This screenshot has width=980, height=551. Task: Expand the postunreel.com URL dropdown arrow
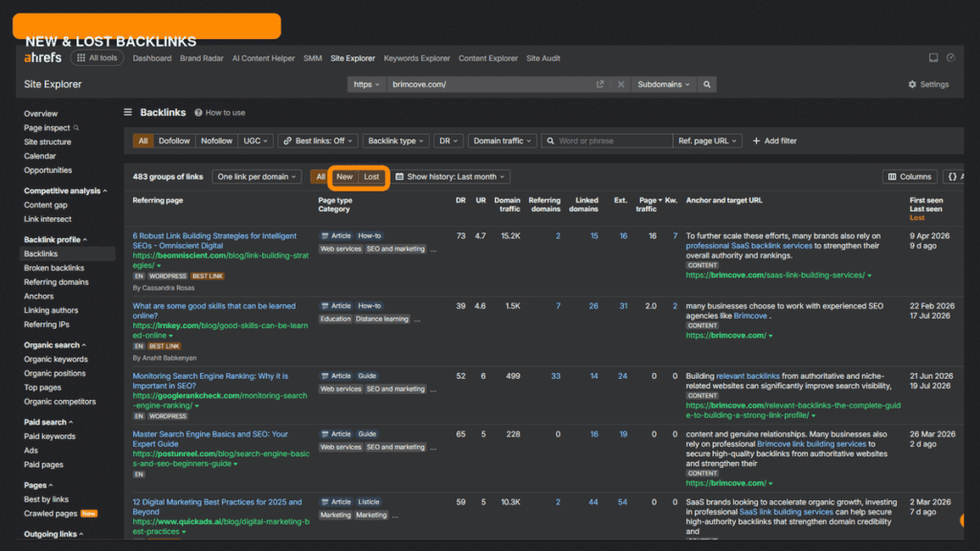(235, 464)
